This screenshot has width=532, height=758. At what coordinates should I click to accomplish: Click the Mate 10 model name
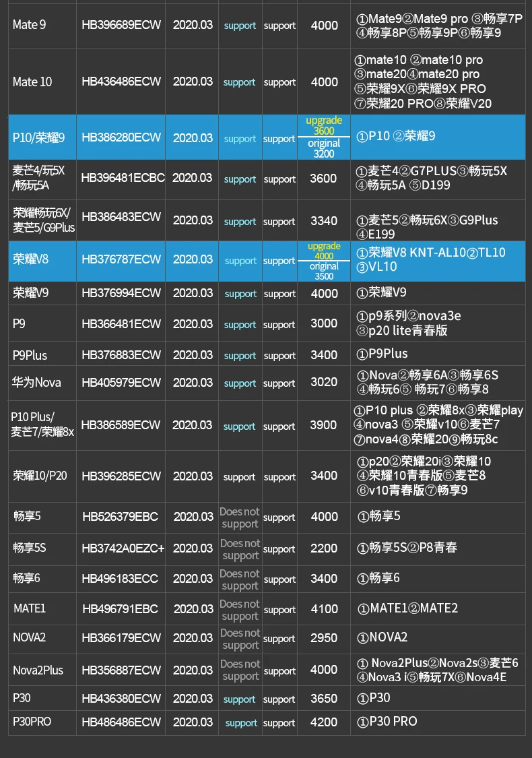pos(32,82)
